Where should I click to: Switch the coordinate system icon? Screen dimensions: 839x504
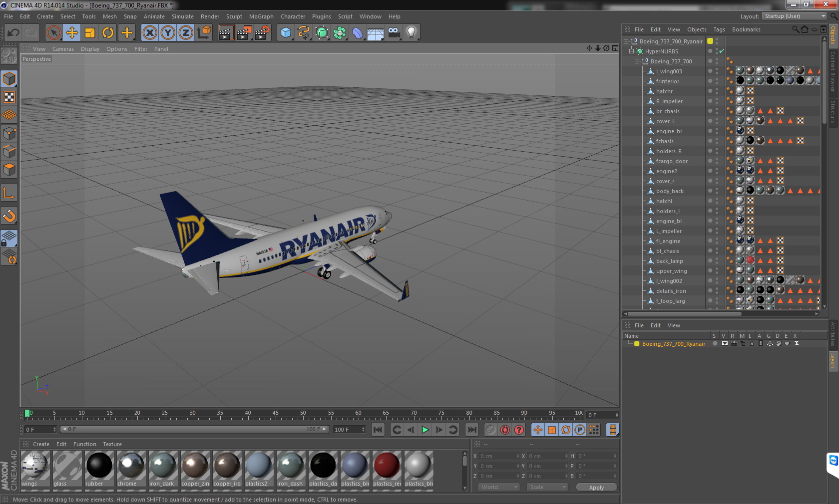point(204,33)
